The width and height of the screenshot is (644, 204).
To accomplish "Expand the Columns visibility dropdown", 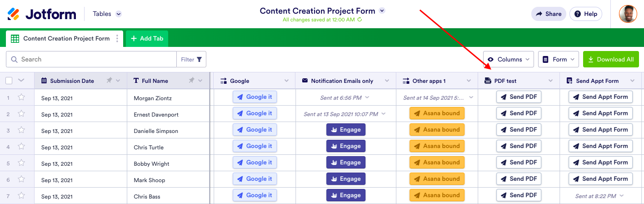I will [508, 59].
